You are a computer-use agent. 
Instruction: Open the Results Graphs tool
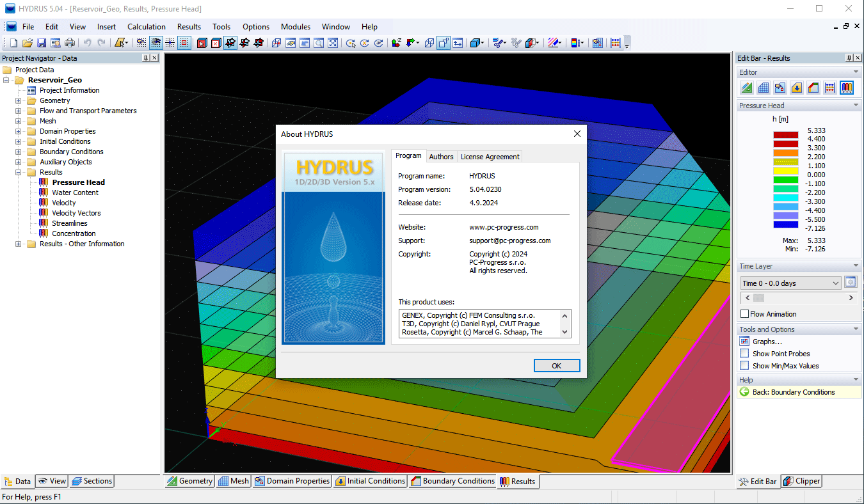click(764, 341)
